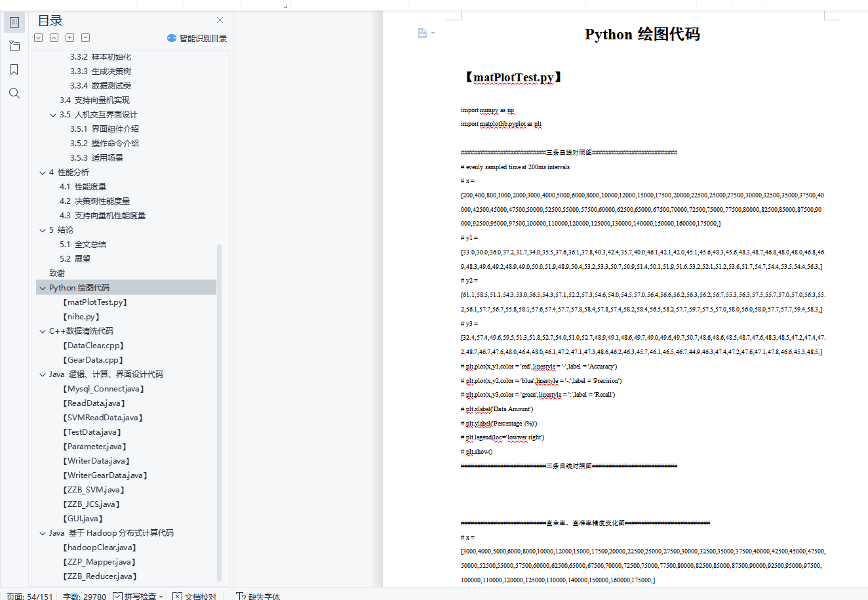Click the 【matPlotTest.py】 heading in document
868x600 pixels.
click(513, 77)
